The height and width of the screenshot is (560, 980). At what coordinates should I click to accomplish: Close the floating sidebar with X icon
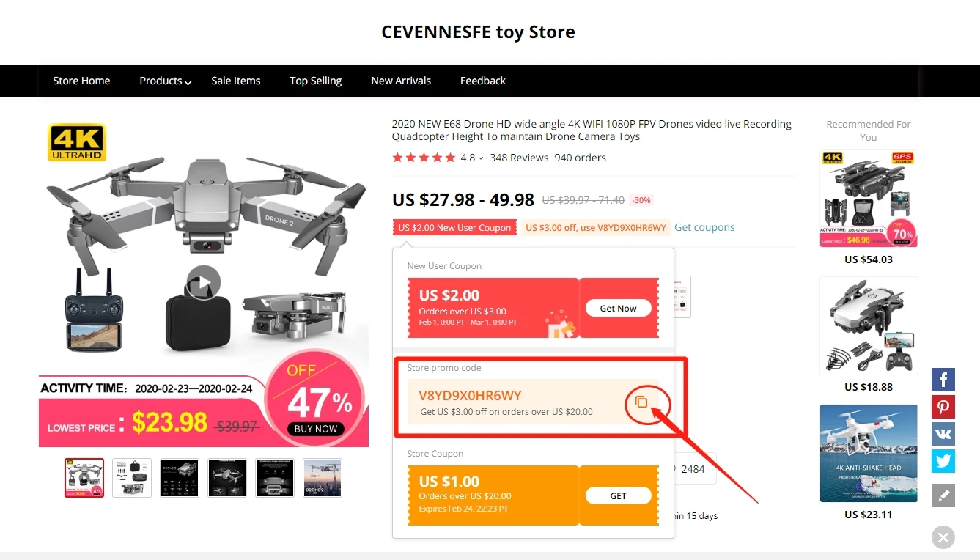point(943,537)
